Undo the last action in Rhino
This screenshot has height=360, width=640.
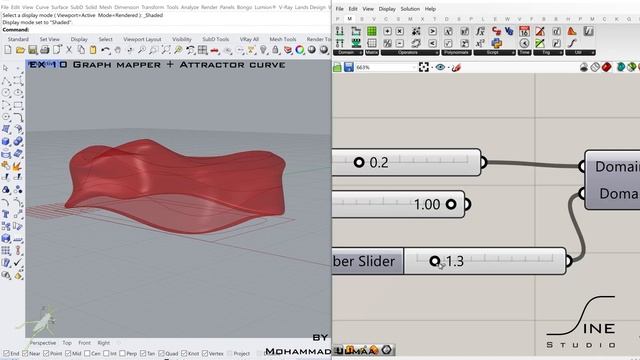click(105, 50)
